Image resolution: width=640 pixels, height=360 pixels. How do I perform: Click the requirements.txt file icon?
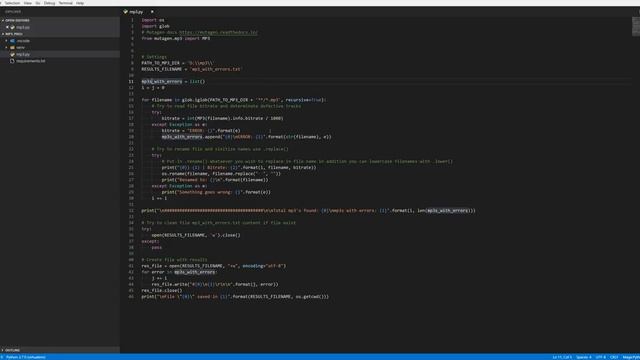pos(13,61)
